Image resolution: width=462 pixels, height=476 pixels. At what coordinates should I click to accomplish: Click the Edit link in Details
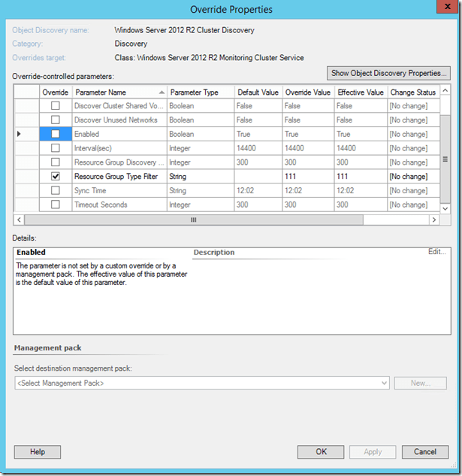point(436,253)
